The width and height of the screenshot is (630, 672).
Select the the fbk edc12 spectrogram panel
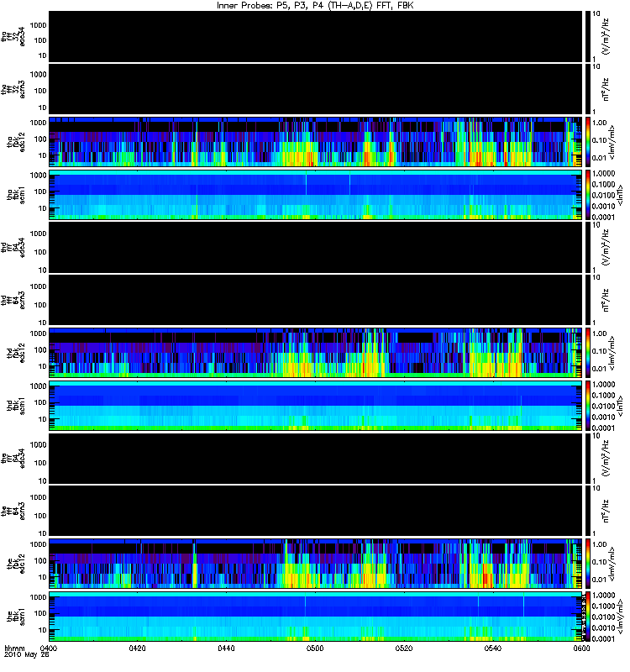[316, 564]
